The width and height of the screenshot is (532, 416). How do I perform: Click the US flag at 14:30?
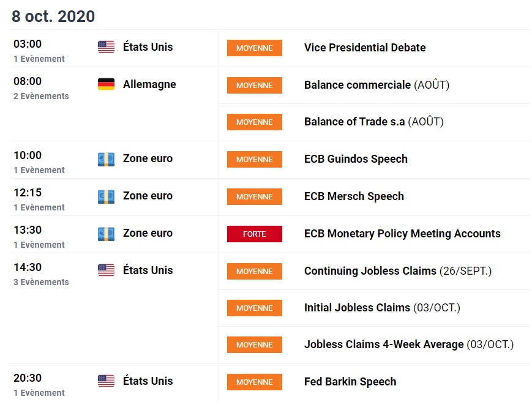point(106,270)
